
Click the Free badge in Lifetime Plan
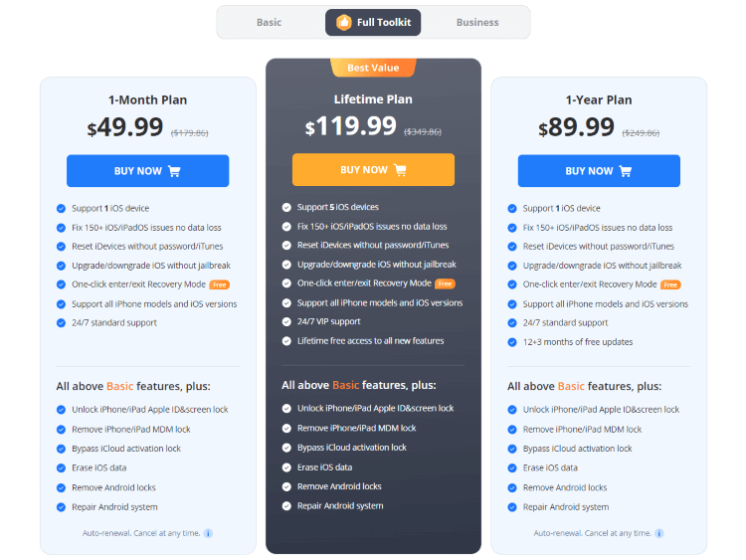pos(446,283)
